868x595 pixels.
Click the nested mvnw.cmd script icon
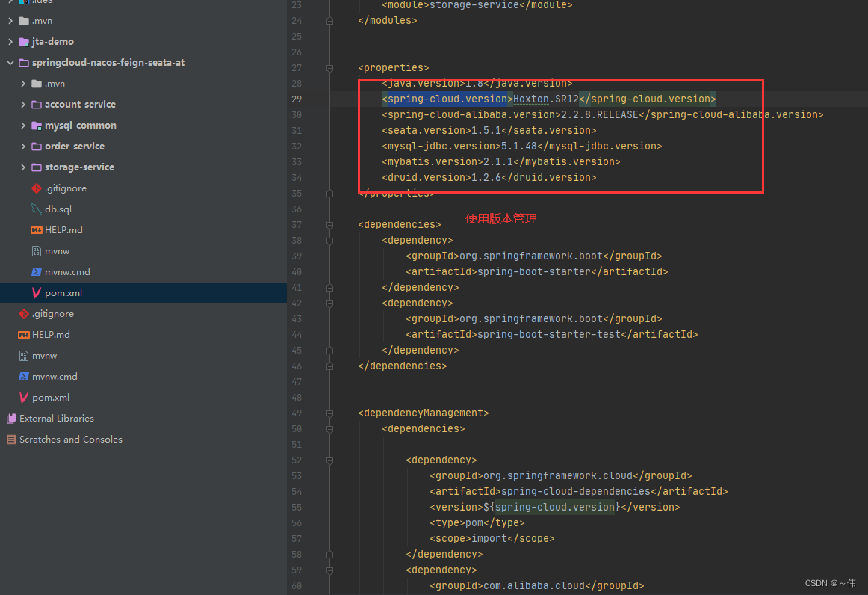pyautogui.click(x=37, y=272)
